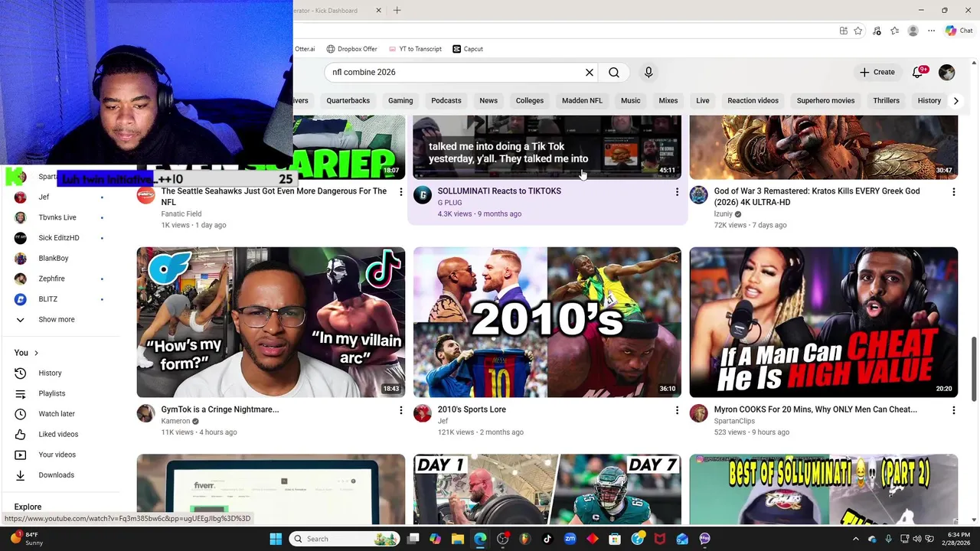Select the Reaction videos filter chip
980x551 pixels.
point(753,100)
